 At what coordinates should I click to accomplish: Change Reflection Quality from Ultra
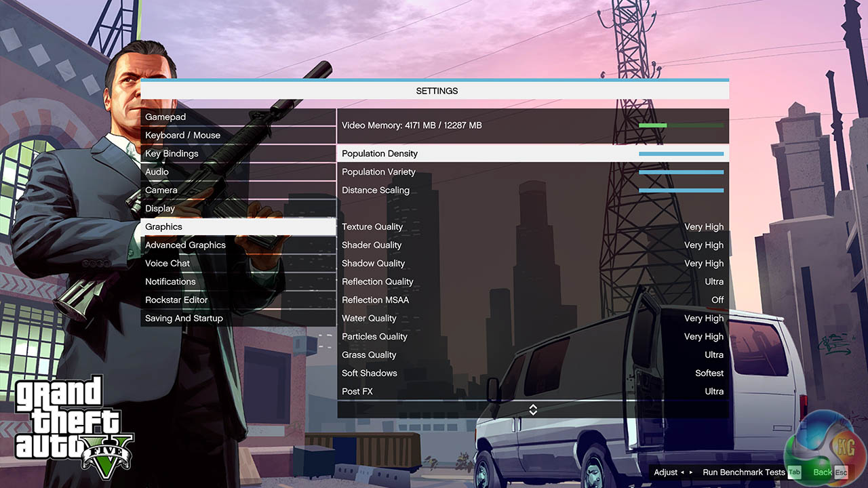click(533, 282)
